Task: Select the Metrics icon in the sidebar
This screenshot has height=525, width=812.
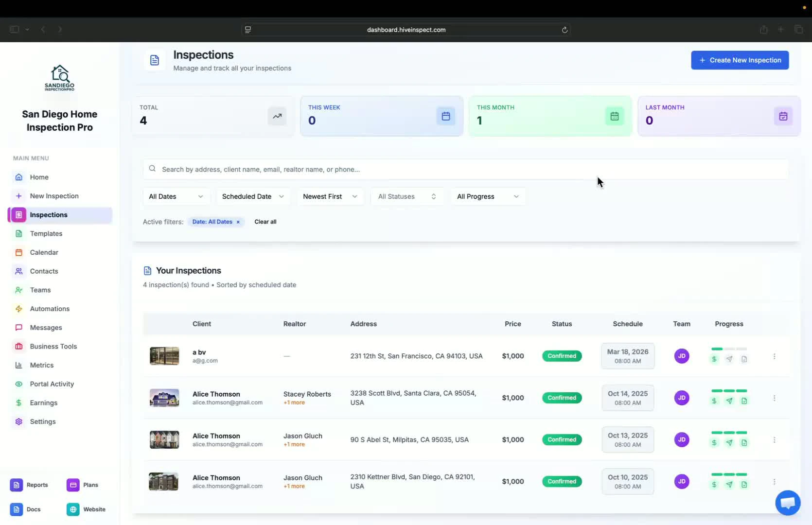Action: pos(18,365)
